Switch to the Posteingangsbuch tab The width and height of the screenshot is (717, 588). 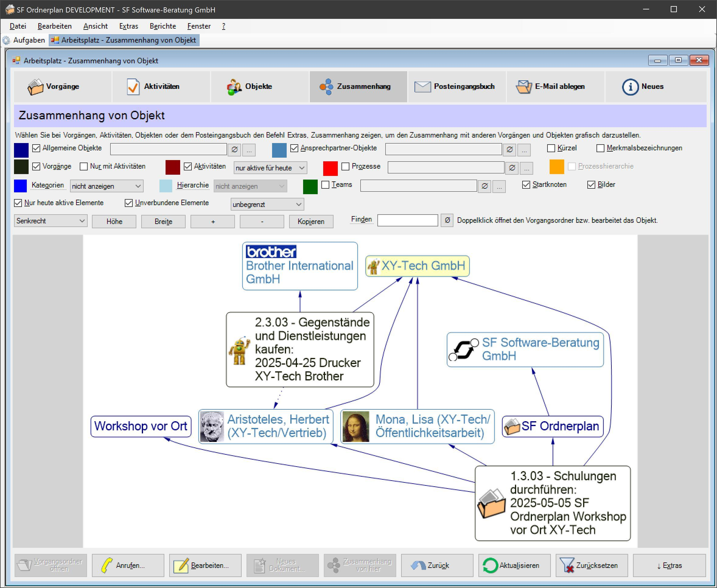tap(456, 87)
